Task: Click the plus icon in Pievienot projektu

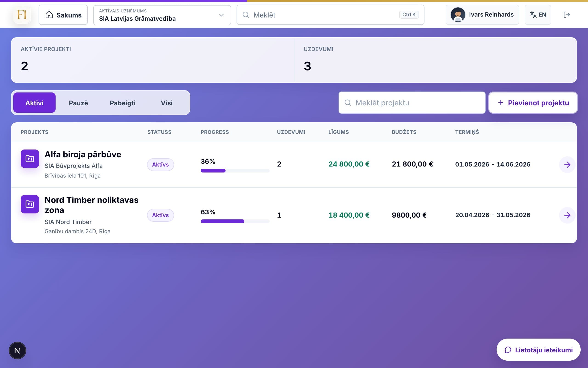Action: tap(500, 103)
